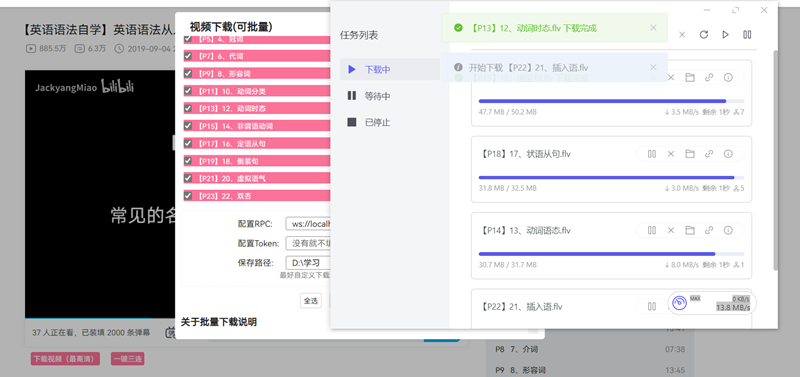800x377 pixels.
Task: Click the Motrix task list vertical scrollbar
Action: (x=776, y=160)
